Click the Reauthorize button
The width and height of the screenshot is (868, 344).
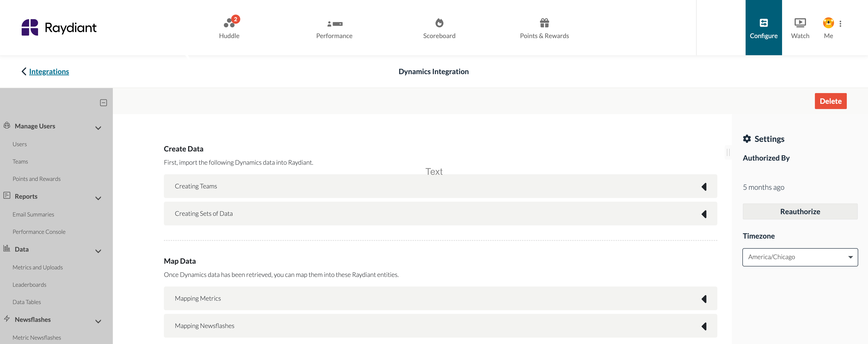[x=800, y=211]
